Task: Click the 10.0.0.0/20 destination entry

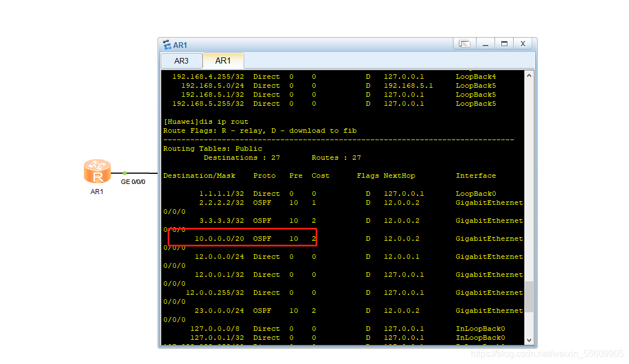Action: click(x=219, y=239)
